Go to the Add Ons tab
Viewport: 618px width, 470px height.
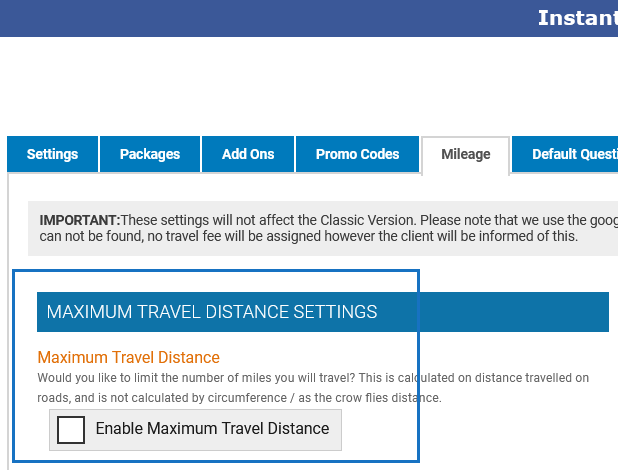pyautogui.click(x=248, y=155)
